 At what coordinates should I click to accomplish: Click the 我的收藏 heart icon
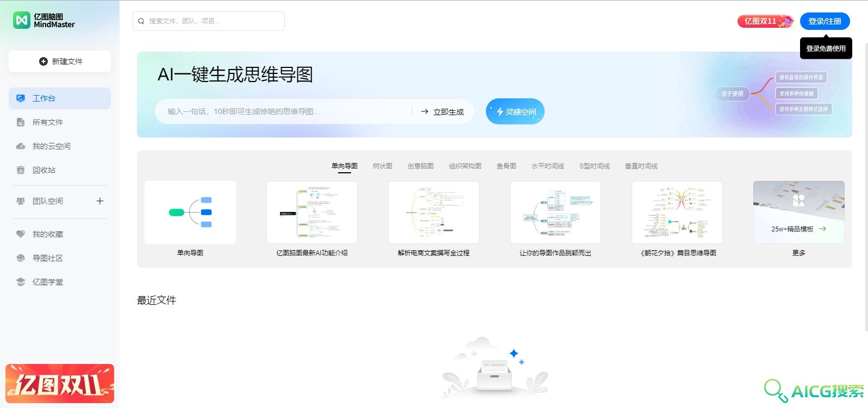[21, 234]
